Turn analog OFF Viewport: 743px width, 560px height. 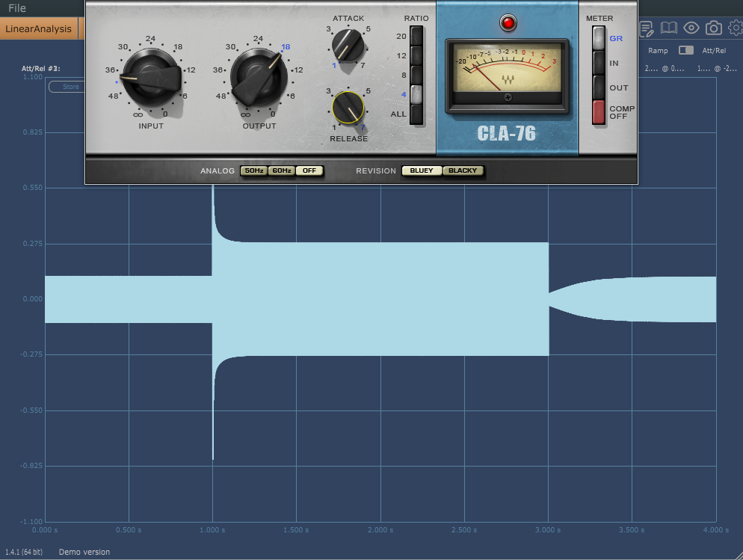309,170
